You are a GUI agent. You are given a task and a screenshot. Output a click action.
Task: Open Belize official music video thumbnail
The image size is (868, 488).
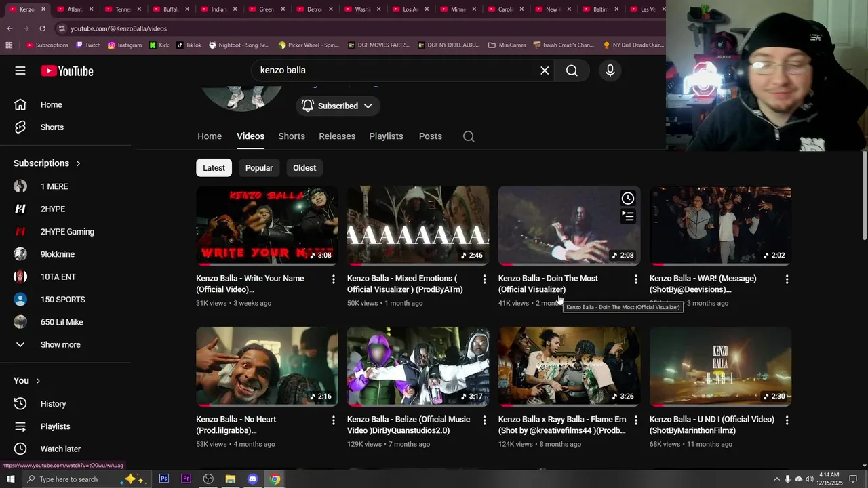[x=418, y=367]
